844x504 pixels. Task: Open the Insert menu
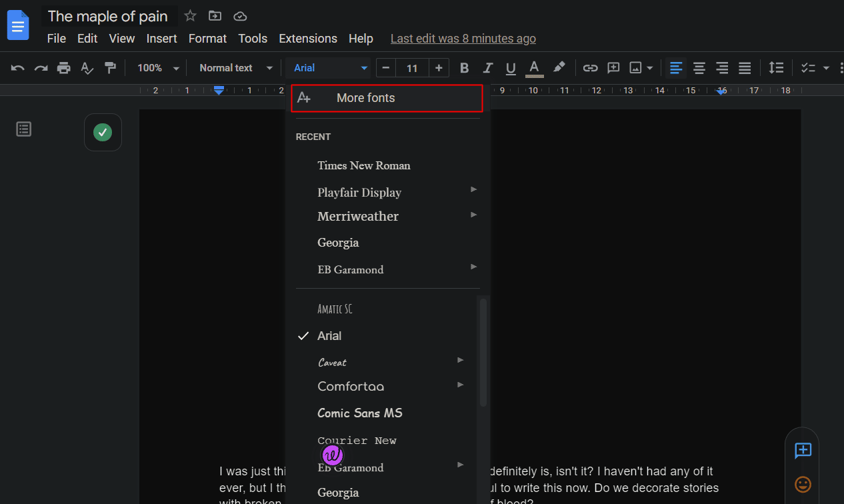(162, 39)
